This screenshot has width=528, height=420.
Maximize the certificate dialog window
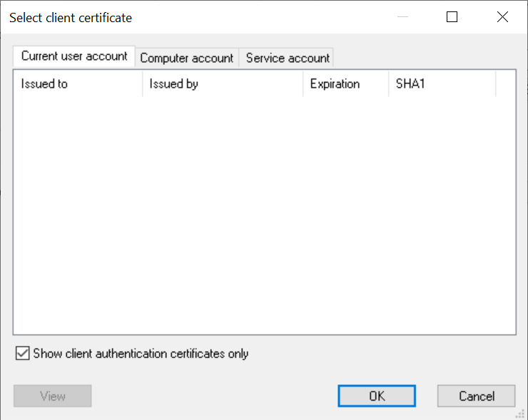(x=452, y=17)
